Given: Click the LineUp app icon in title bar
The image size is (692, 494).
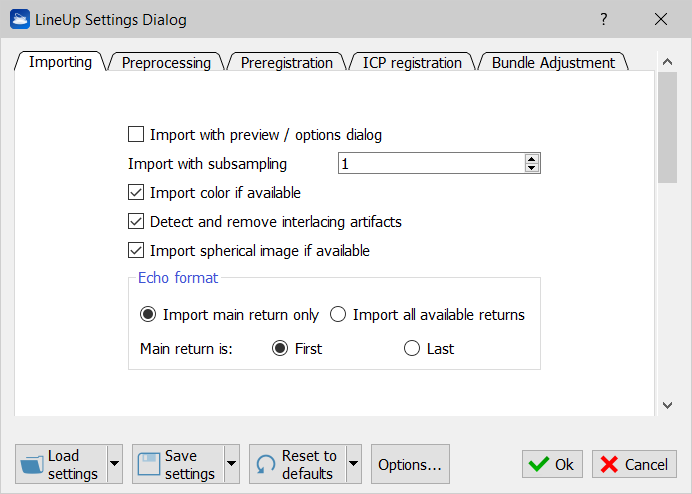Looking at the screenshot, I should coord(19,19).
